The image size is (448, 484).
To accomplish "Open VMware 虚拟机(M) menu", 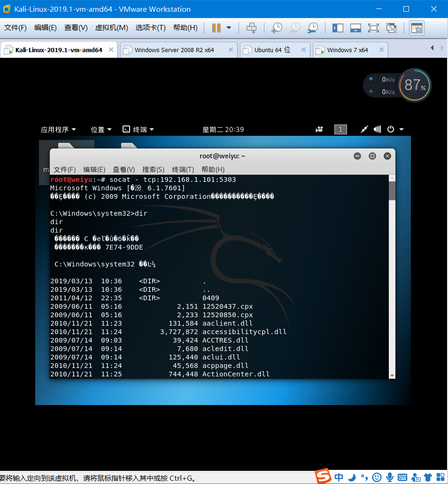I will coord(111,28).
